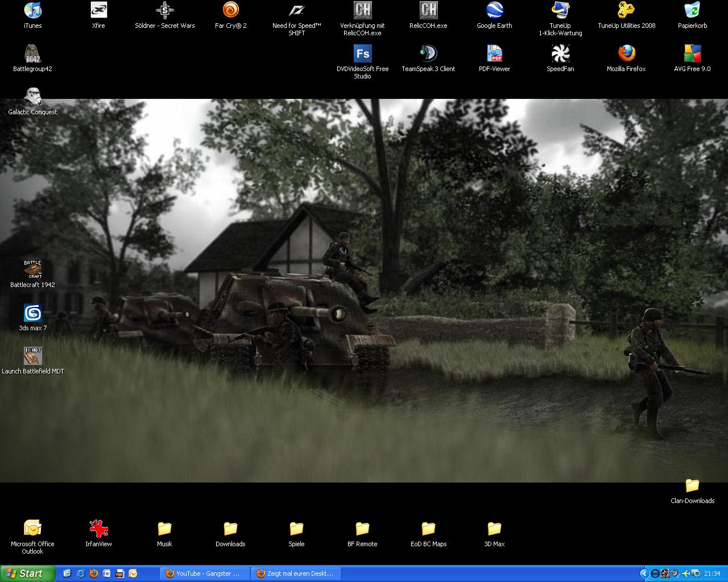
Task: Open the 3ds max 7 icon
Action: coord(32,318)
